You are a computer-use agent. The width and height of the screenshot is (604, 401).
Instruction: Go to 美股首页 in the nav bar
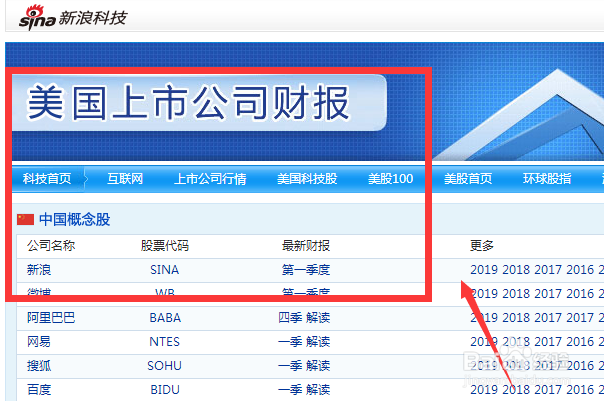[x=468, y=179]
